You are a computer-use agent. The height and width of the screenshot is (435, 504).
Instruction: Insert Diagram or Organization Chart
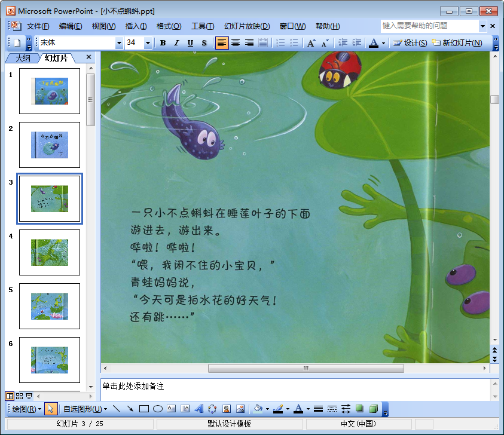click(212, 409)
